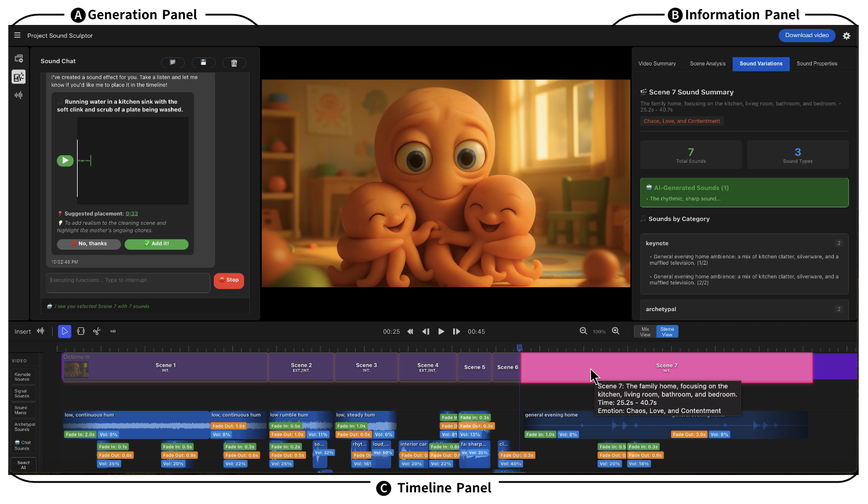This screenshot has height=504, width=868.
Task: Select the scissors cut tool above the timeline
Action: 97,331
